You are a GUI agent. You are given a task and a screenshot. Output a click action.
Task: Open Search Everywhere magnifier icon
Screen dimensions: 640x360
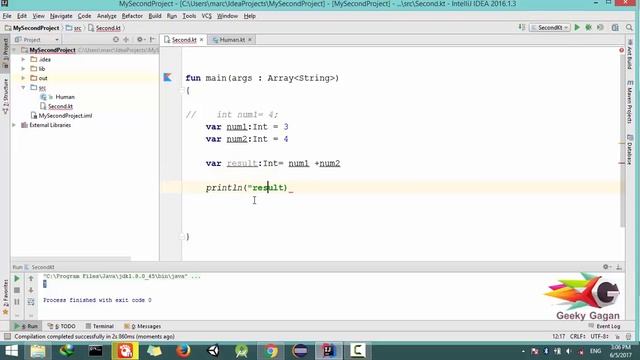[x=629, y=27]
